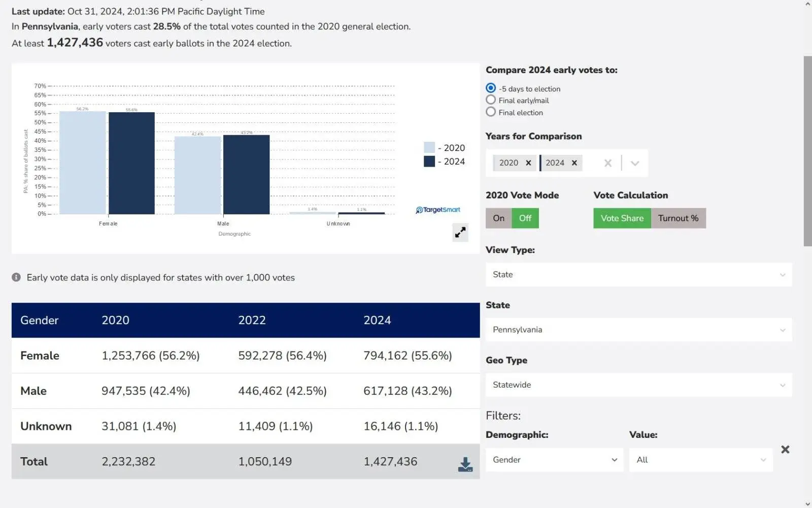Download the gender table data
Image resolution: width=812 pixels, height=508 pixels.
pyautogui.click(x=465, y=464)
